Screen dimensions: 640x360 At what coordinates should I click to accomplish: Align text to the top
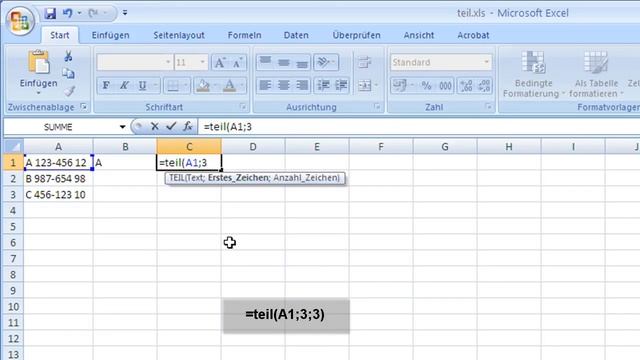pos(265,62)
